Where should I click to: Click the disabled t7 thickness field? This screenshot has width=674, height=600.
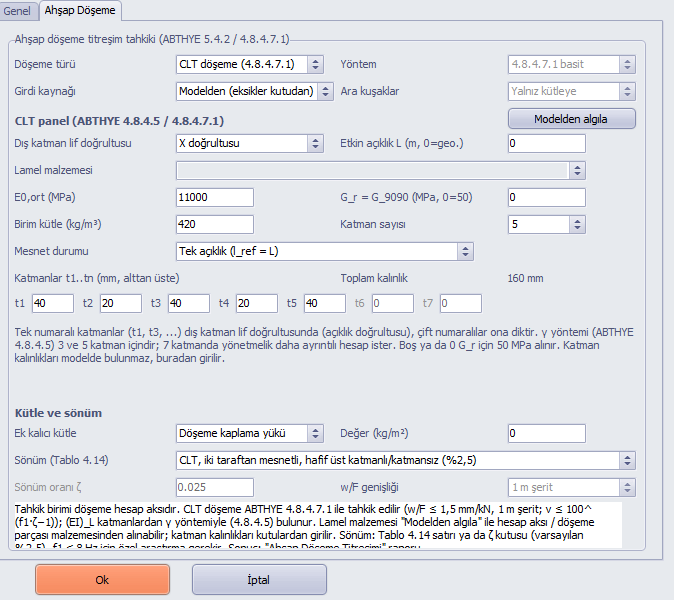(461, 303)
